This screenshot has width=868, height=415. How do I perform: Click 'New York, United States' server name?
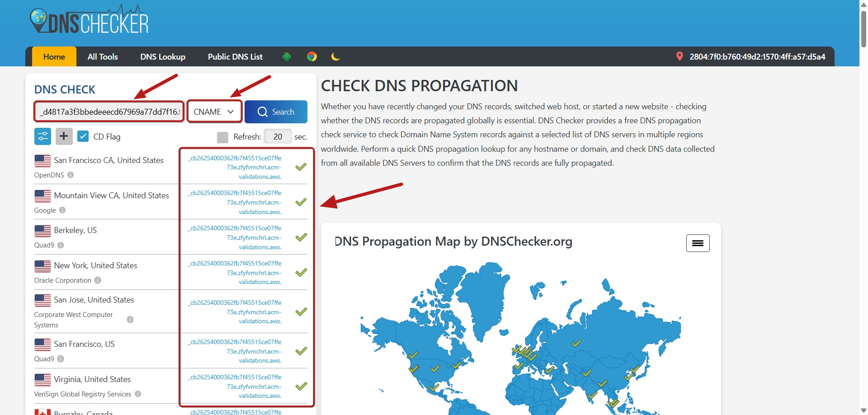(x=95, y=266)
